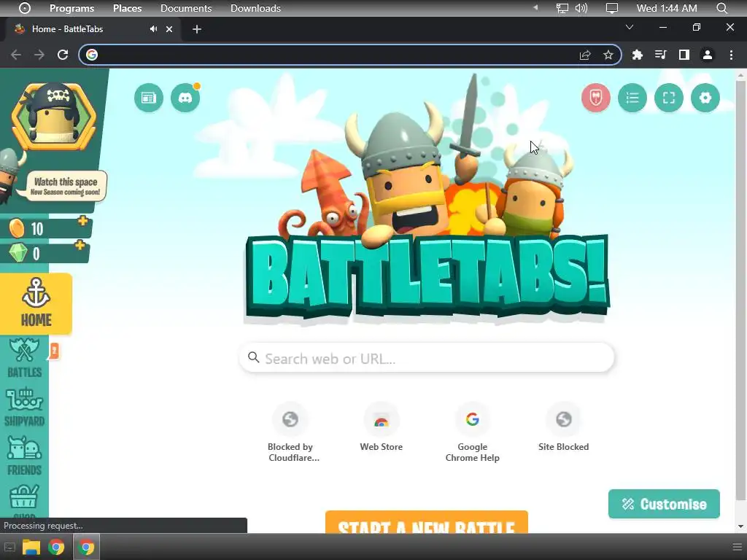The width and height of the screenshot is (747, 560).
Task: Open the Discord community button
Action: point(185,98)
